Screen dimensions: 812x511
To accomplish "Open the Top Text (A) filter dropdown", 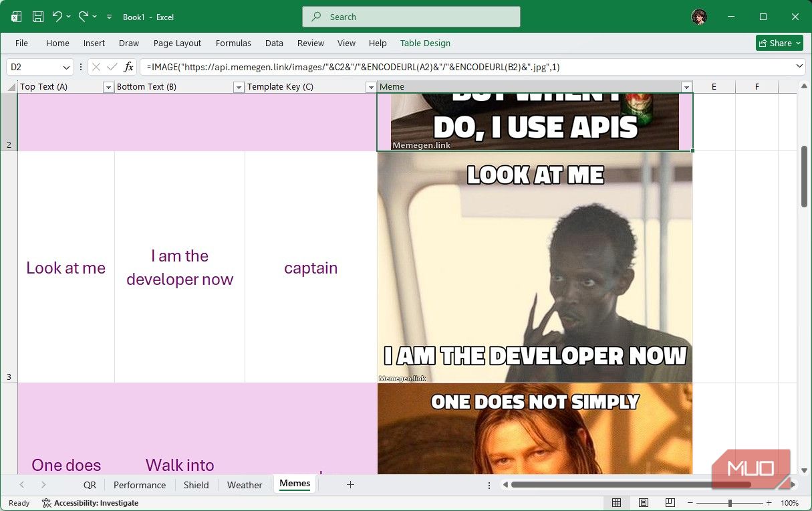I will (108, 87).
